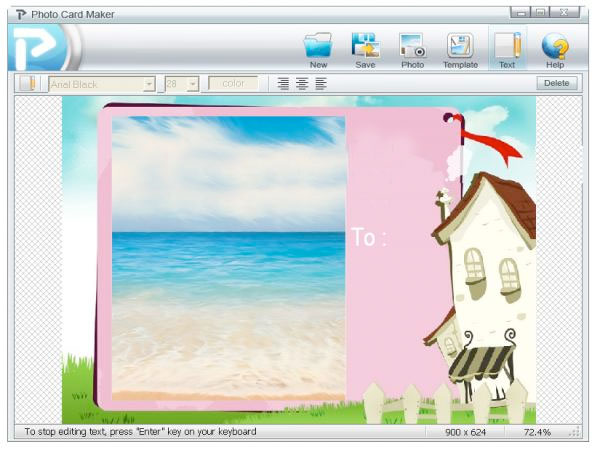The image size is (600, 450).
Task: Click the cartoon house illustration
Action: point(485,280)
